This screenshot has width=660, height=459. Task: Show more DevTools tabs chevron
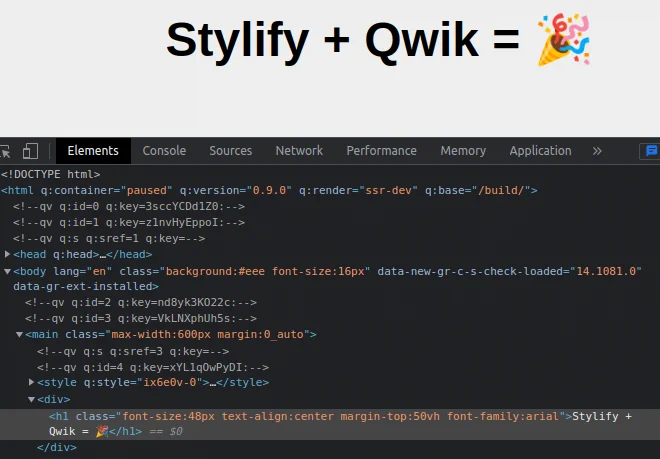click(x=597, y=151)
